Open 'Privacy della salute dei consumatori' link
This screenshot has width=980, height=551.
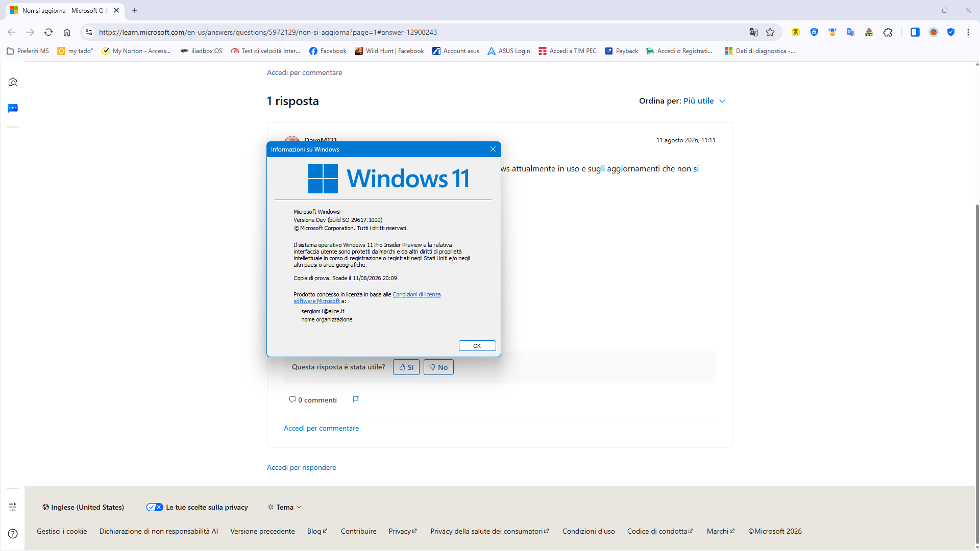tap(489, 531)
